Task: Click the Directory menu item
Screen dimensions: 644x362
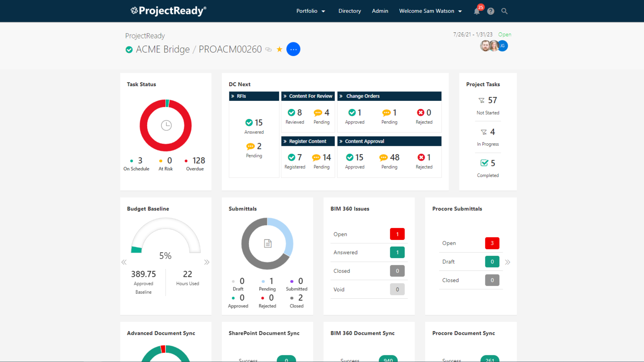Action: (350, 11)
